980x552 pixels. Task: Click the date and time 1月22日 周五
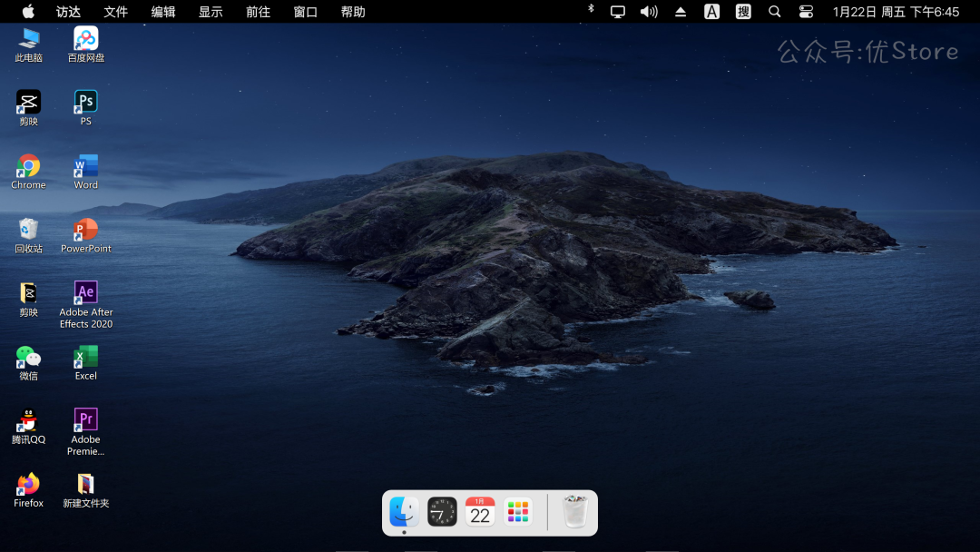(x=896, y=11)
